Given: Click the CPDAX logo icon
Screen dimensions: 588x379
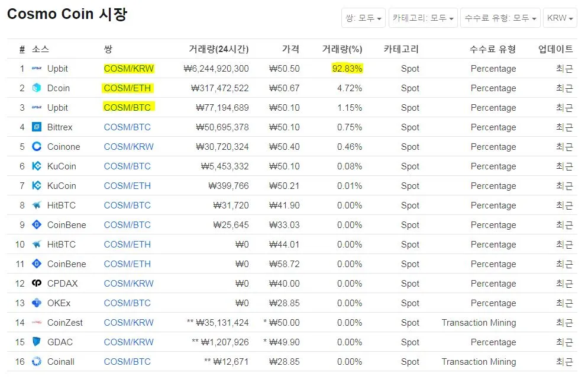Looking at the screenshot, I should tap(37, 283).
